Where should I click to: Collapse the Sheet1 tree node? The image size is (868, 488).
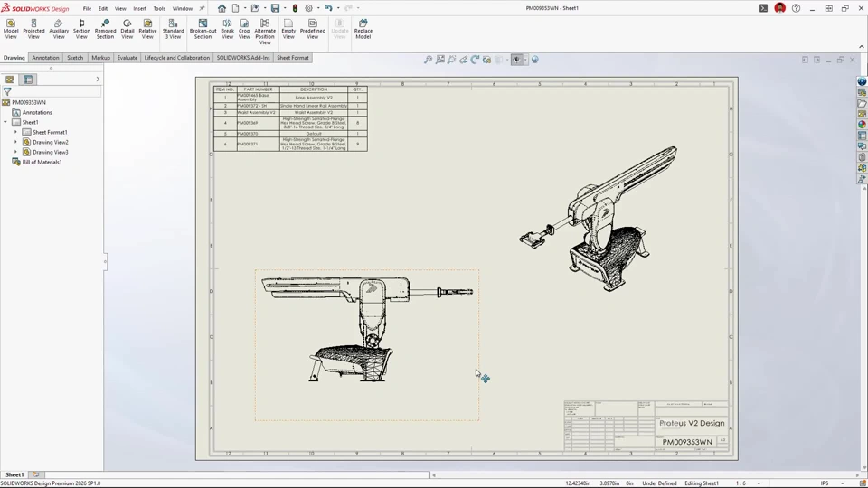[5, 122]
